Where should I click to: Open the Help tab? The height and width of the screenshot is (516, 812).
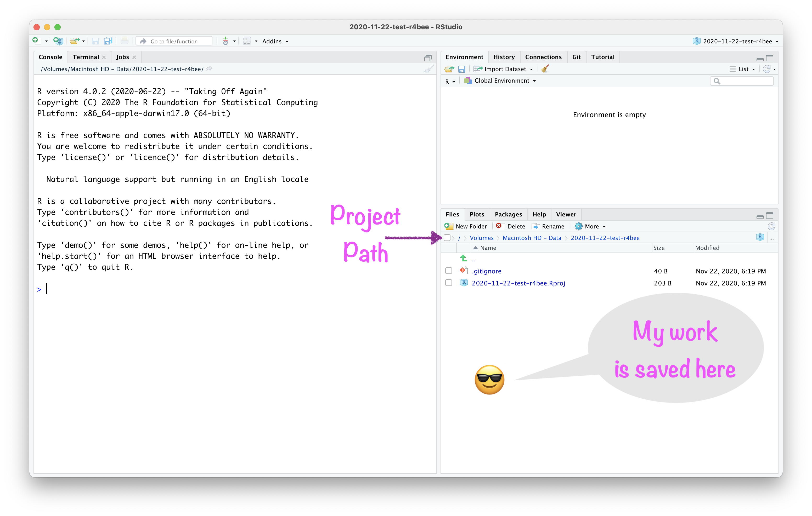pyautogui.click(x=539, y=214)
